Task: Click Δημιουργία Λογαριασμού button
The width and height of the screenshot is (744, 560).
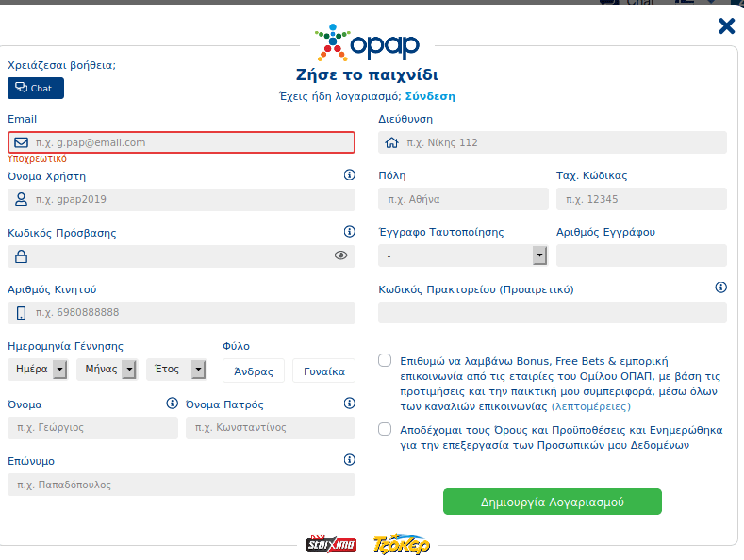Action: [x=553, y=502]
